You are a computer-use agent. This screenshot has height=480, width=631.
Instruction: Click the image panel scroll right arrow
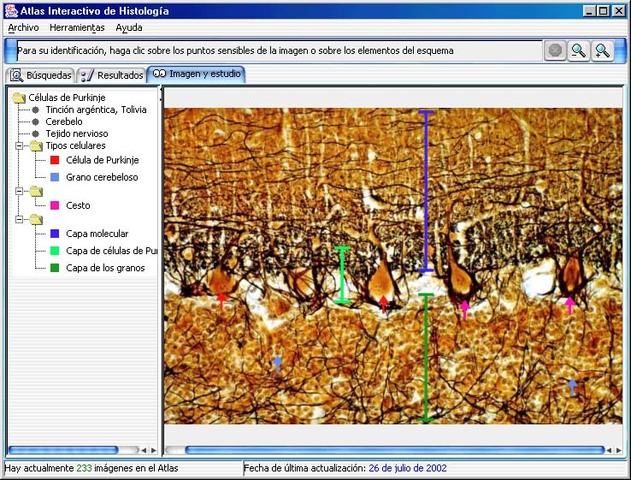tap(619, 450)
